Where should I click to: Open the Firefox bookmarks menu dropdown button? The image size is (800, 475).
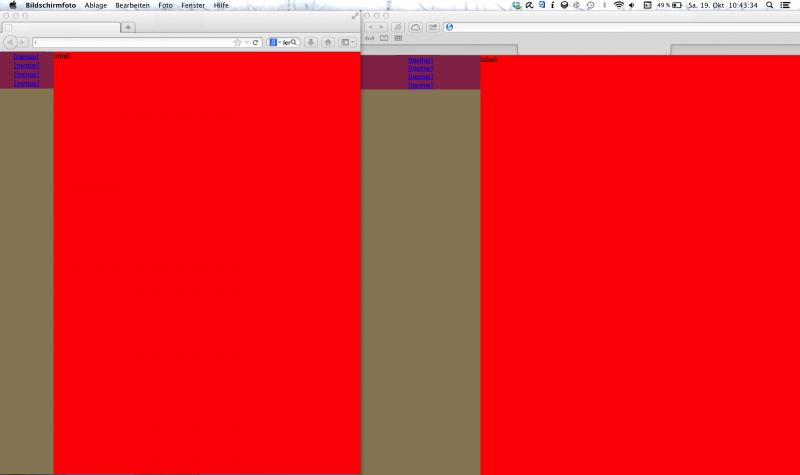click(346, 43)
